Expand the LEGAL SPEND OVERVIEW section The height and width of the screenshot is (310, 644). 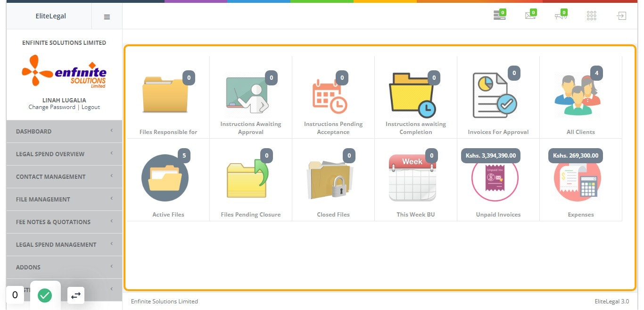(x=64, y=154)
